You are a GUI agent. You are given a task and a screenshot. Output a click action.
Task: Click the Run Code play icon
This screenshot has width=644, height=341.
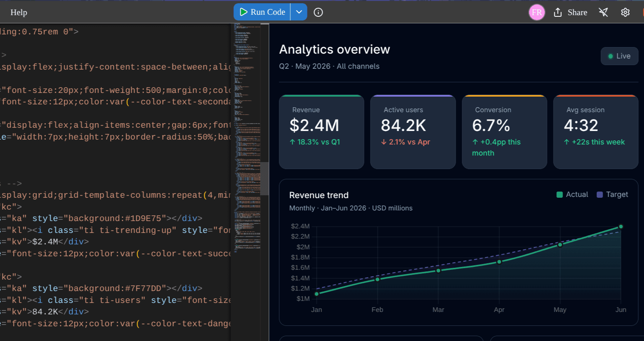point(244,12)
